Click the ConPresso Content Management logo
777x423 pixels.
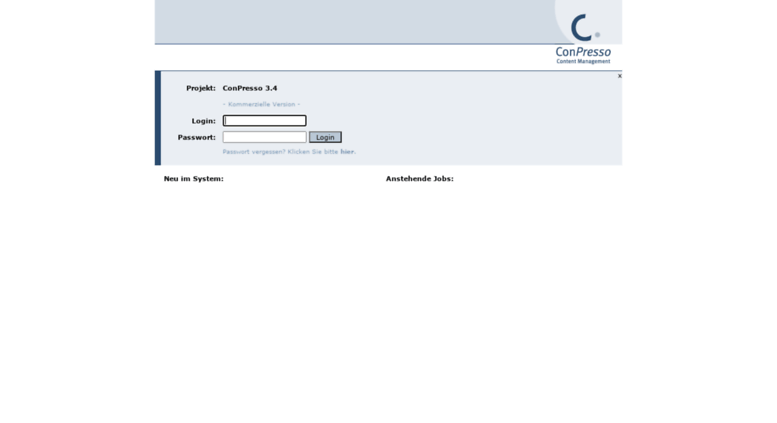click(583, 39)
